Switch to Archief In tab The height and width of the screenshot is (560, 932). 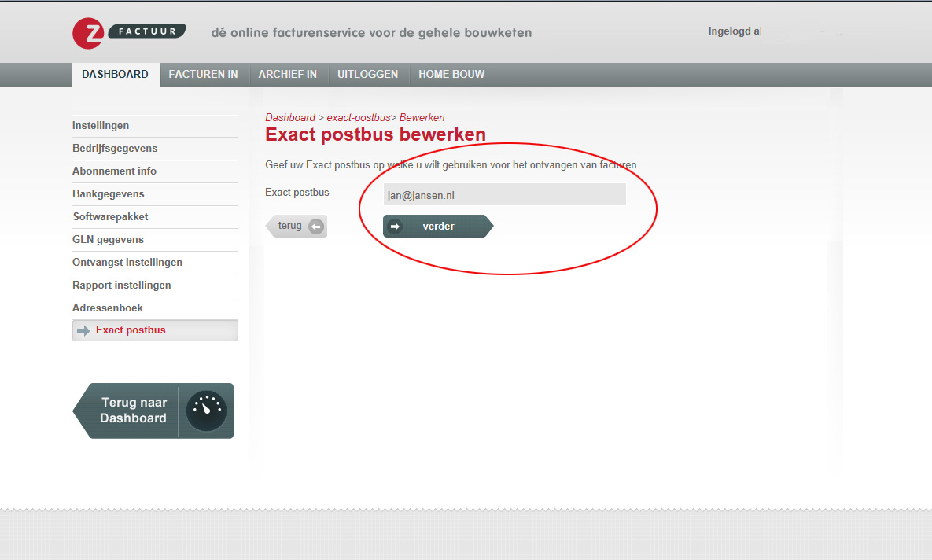click(x=288, y=74)
